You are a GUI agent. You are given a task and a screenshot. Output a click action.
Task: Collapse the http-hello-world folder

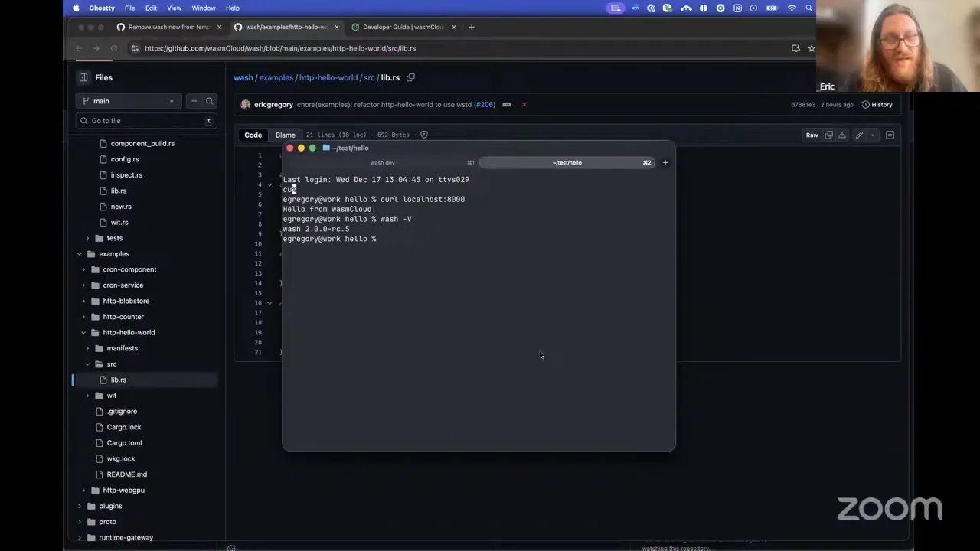pos(83,333)
